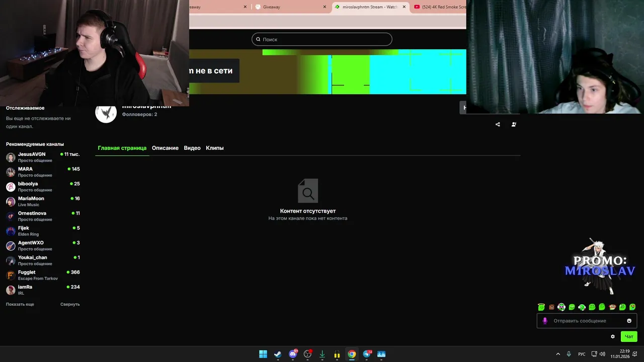This screenshot has height=362, width=644.
Task: Switch input language РУС in the tray
Action: (x=582, y=354)
